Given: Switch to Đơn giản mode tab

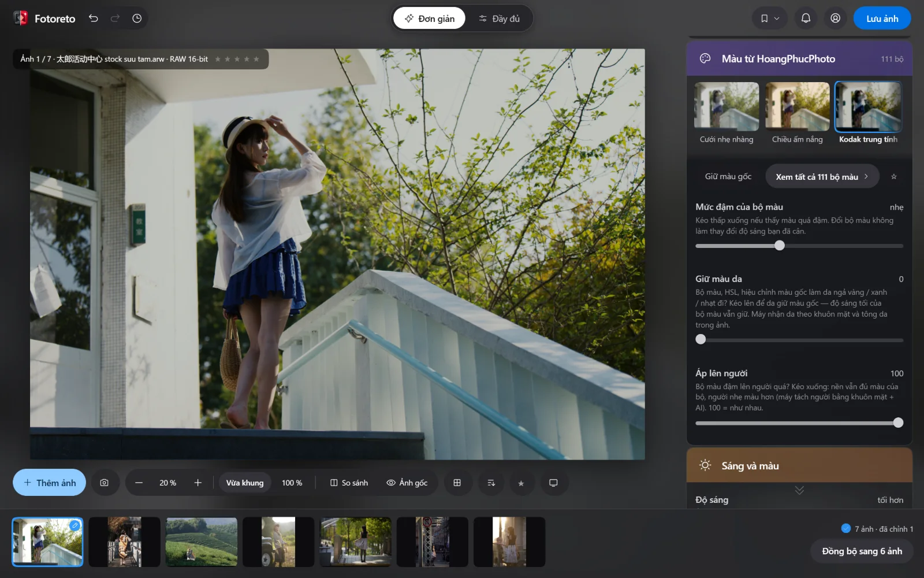Looking at the screenshot, I should 429,18.
